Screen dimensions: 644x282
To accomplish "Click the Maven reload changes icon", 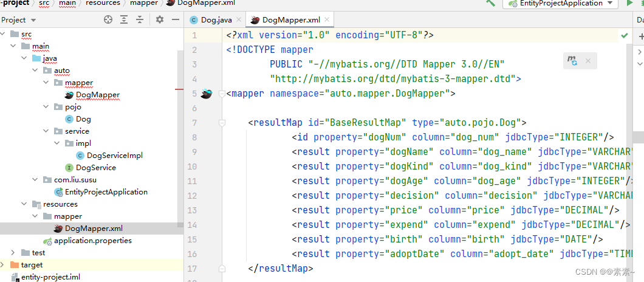I will point(572,61).
